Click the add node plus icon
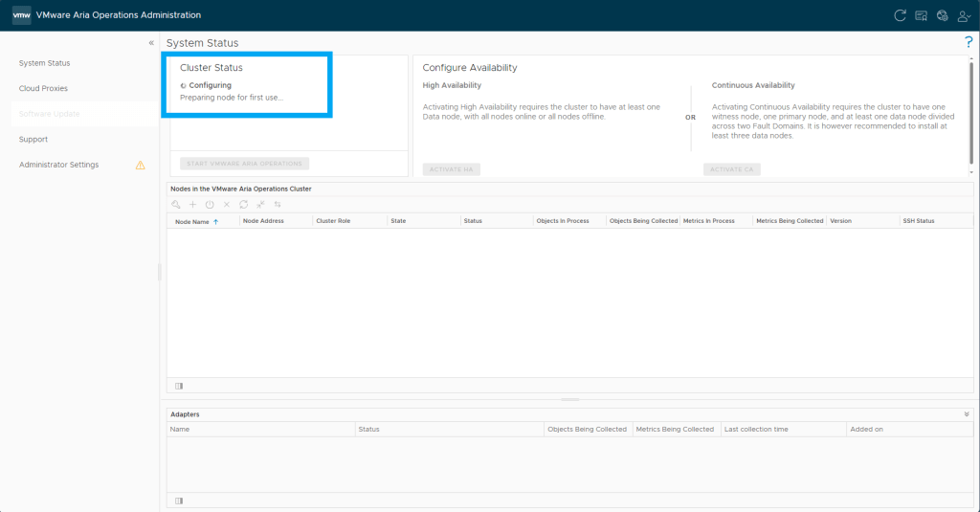980x512 pixels. [192, 205]
